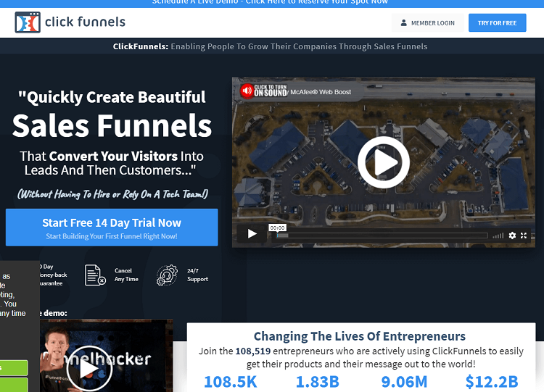The height and width of the screenshot is (392, 544).
Task: Click the 108,519 entrepreneurs count
Action: [253, 351]
